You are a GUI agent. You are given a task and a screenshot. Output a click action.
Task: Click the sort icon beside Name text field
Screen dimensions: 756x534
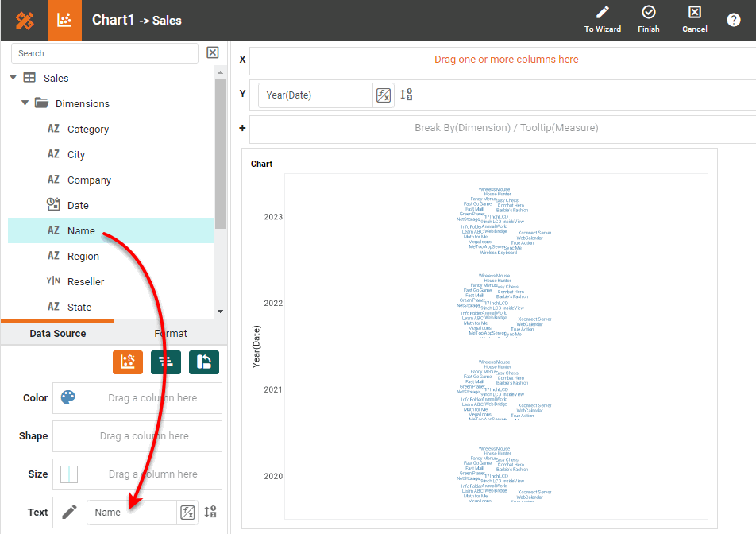tap(210, 512)
